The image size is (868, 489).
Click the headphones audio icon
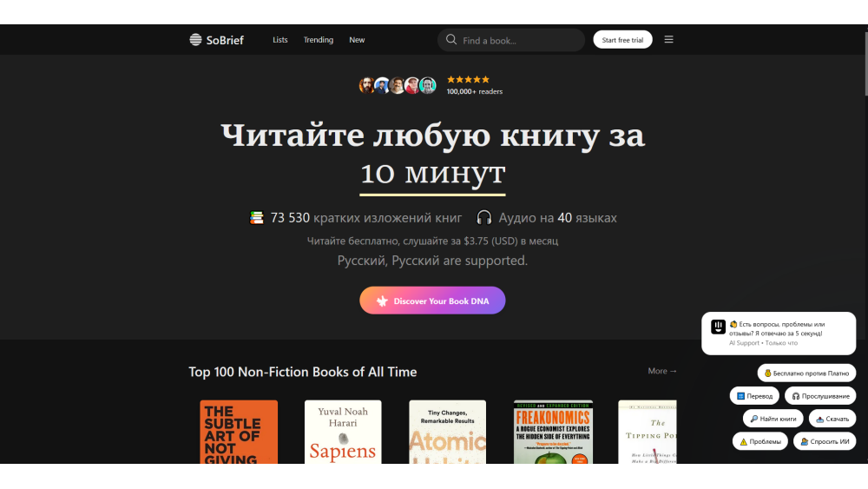point(484,218)
